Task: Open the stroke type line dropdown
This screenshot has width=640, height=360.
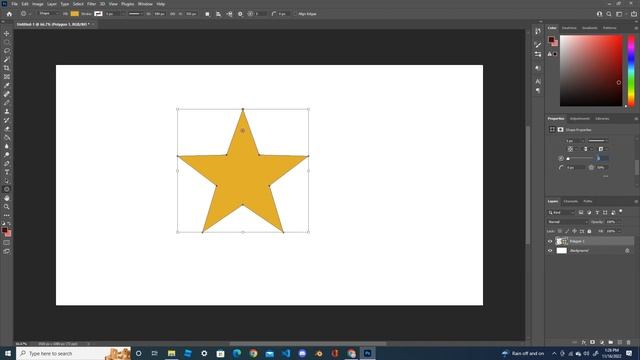Action: pos(136,14)
